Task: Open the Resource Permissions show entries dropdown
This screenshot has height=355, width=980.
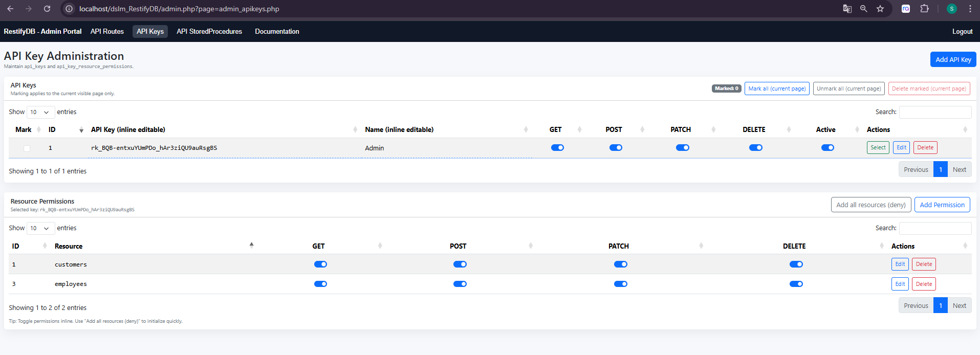Action: [x=40, y=228]
